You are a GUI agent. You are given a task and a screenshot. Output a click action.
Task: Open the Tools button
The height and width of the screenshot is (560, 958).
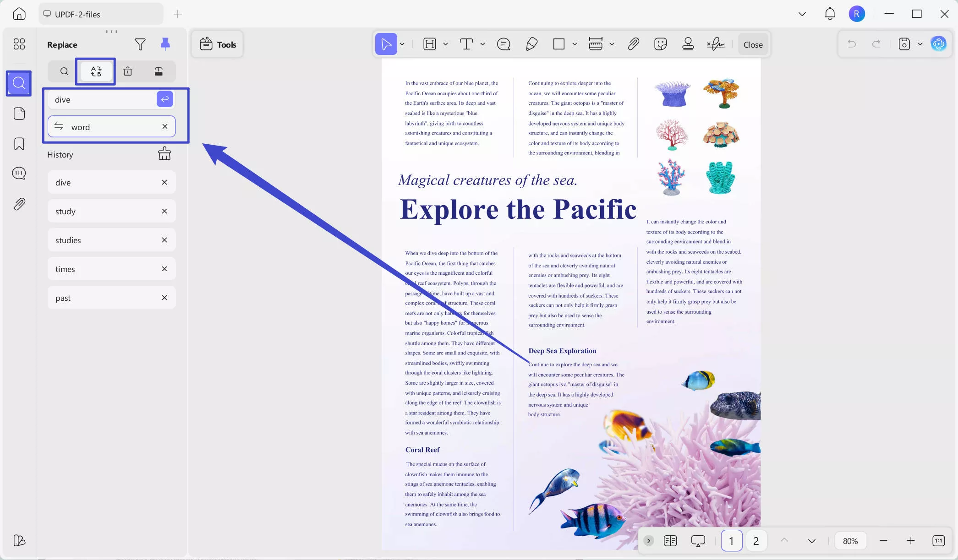(218, 44)
